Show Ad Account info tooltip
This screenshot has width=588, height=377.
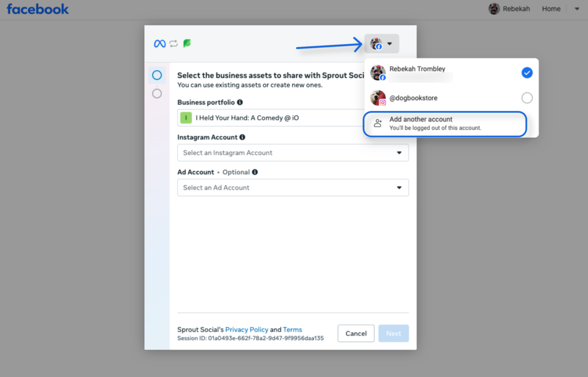point(255,172)
